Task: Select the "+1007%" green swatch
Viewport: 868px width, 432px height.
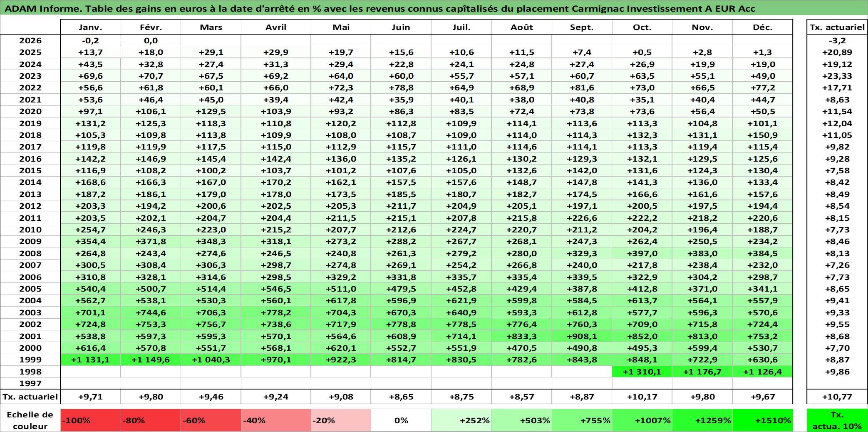Action: pyautogui.click(x=642, y=420)
